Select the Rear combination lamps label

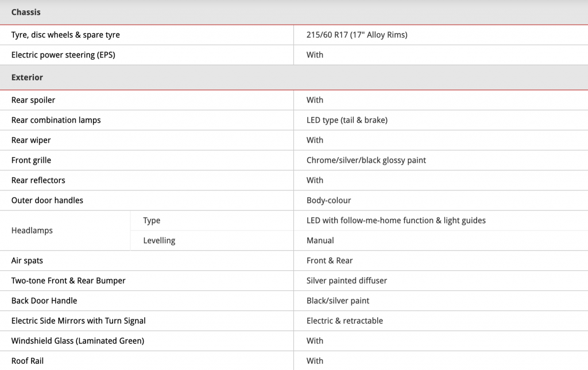tap(56, 120)
